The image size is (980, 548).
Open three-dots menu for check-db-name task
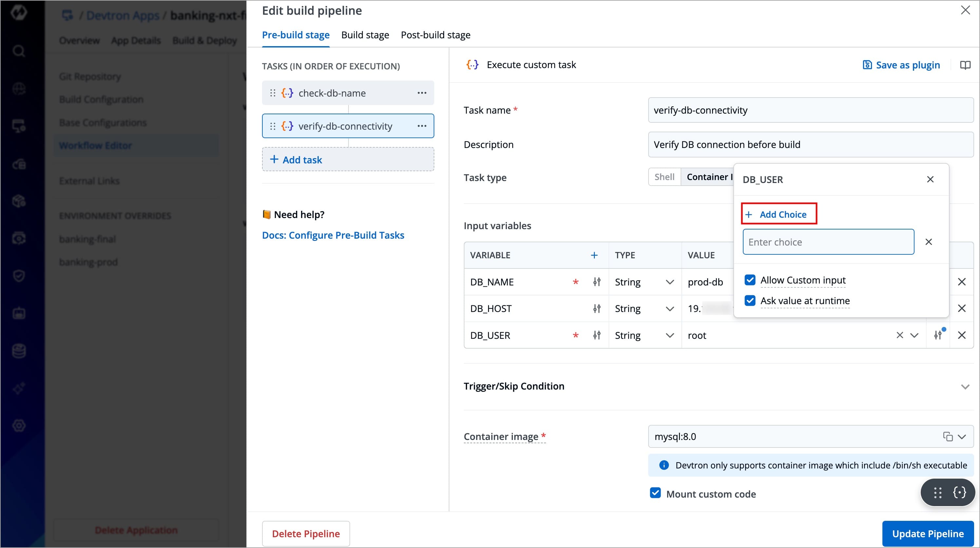pyautogui.click(x=422, y=93)
